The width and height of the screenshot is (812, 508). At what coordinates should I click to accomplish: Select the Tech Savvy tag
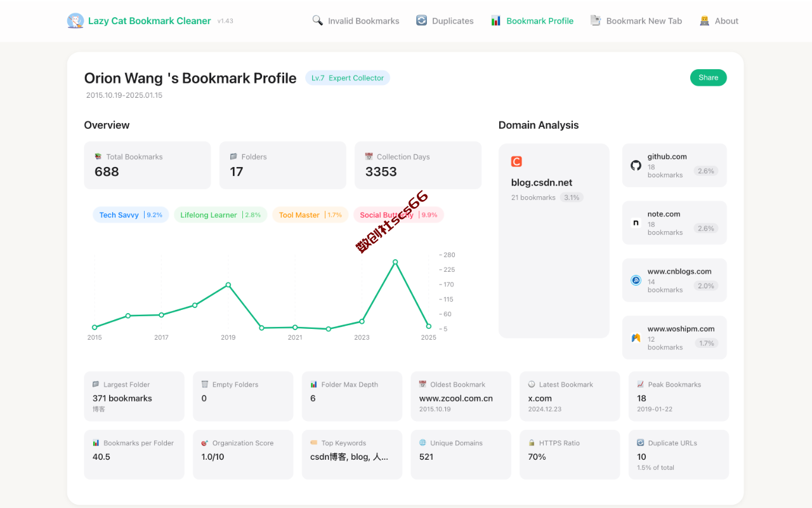131,215
